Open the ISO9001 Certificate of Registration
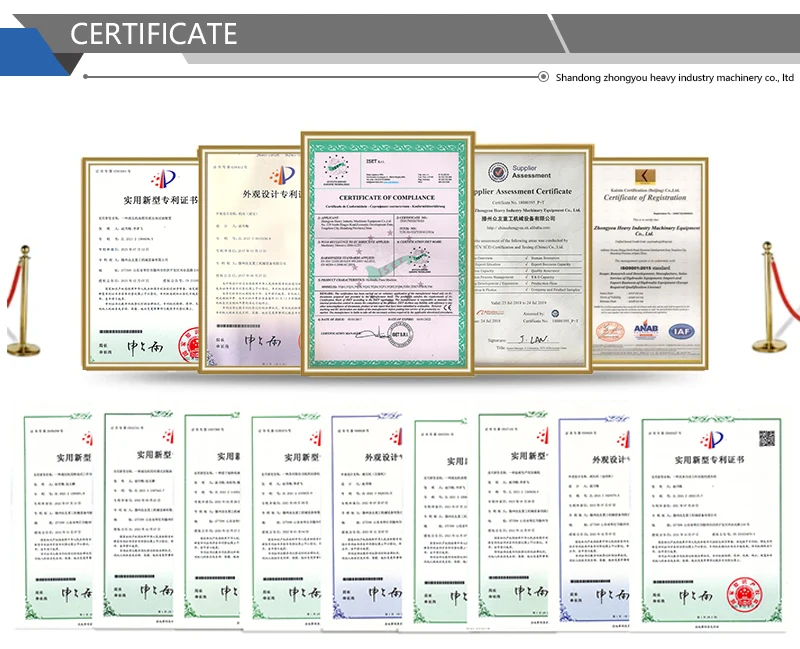 (x=649, y=263)
